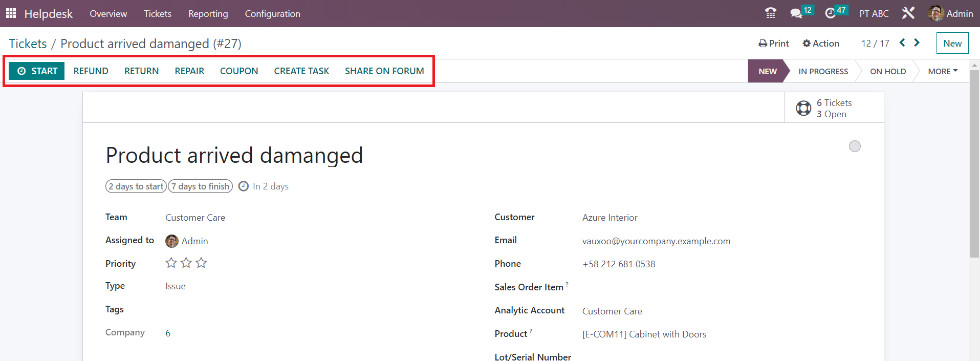Open the Configuration menu
This screenshot has height=361, width=980.
click(x=272, y=14)
